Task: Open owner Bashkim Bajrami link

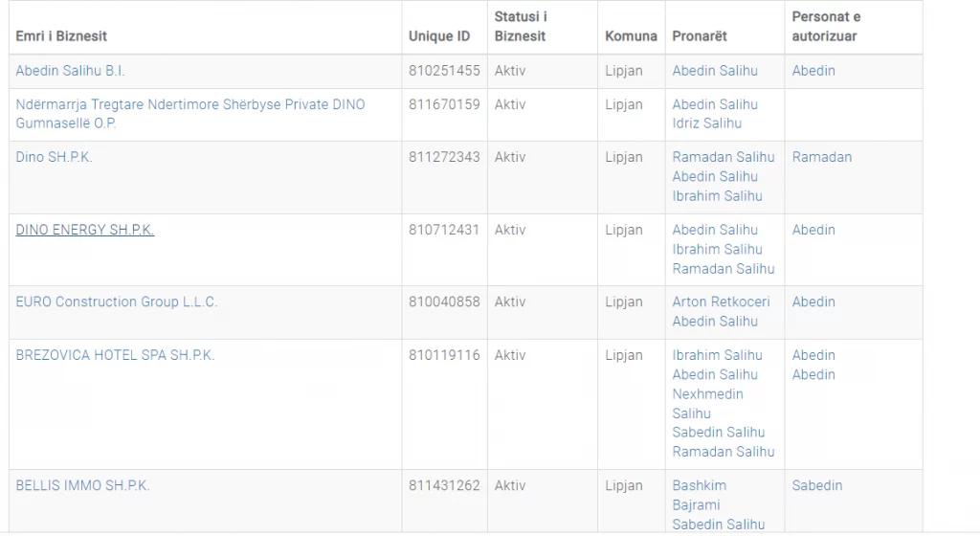Action: (x=699, y=495)
